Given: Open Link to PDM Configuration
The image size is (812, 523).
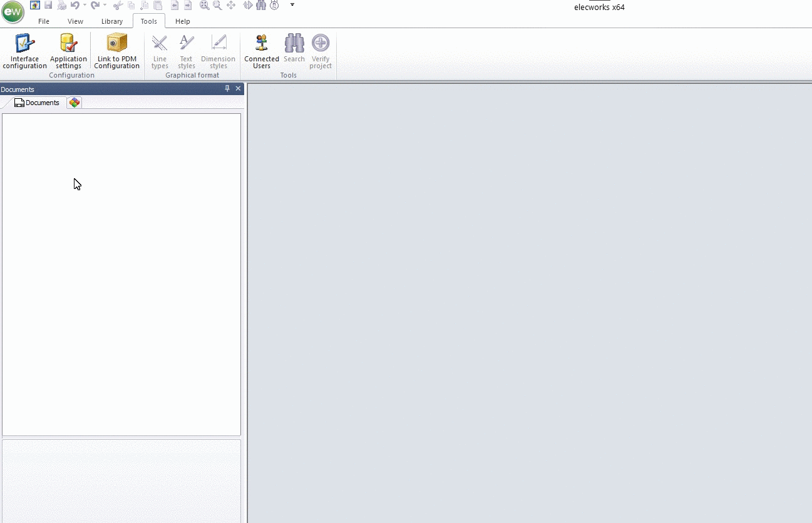Looking at the screenshot, I should tap(117, 51).
